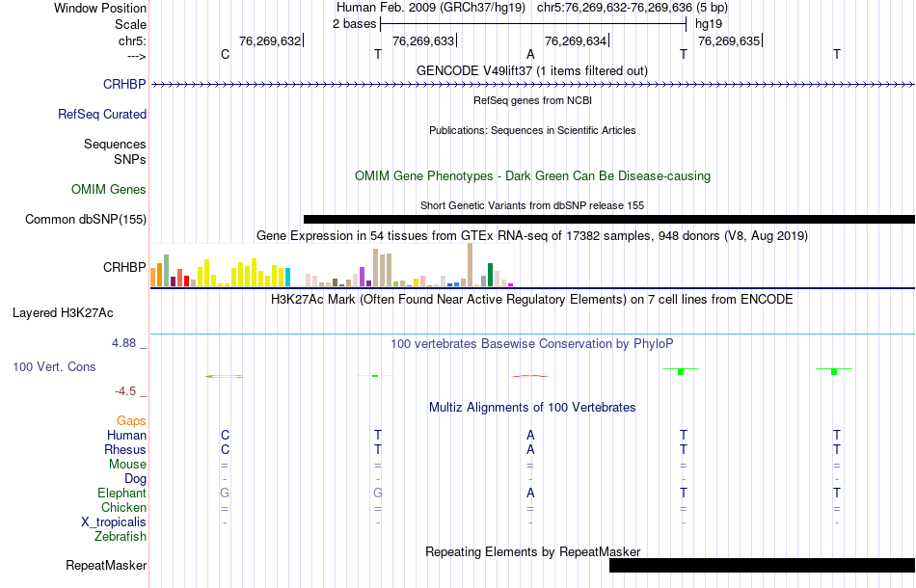Click Multiz Alignments of 100 Vertebrates title
Image resolution: width=916 pixels, height=588 pixels.
coord(532,407)
